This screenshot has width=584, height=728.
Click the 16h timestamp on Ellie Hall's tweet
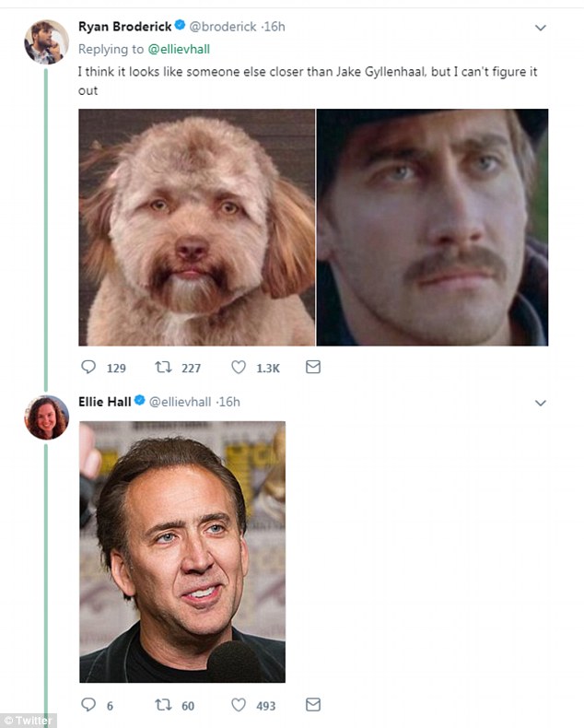pyautogui.click(x=229, y=402)
